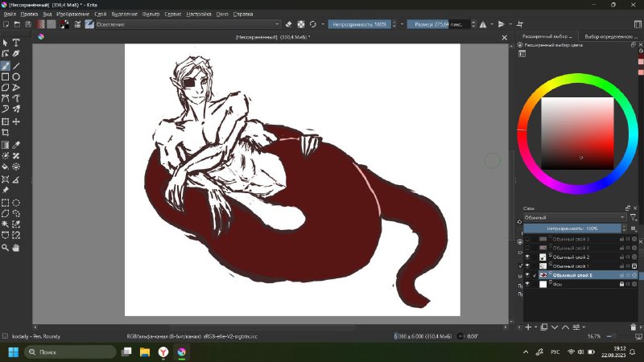Switch to 'Выбор определенного' color tab
This screenshot has width=644, height=362.
611,36
